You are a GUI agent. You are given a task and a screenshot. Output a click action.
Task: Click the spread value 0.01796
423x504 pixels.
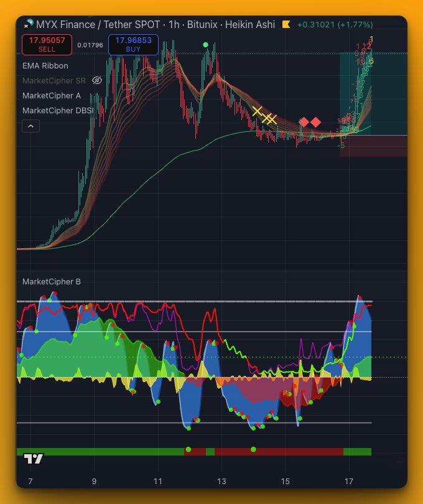click(90, 45)
